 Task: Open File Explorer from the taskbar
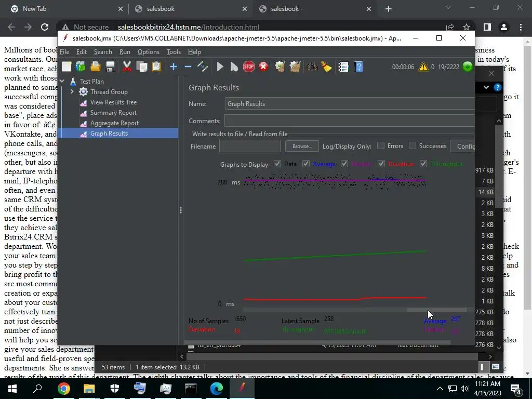point(89,389)
